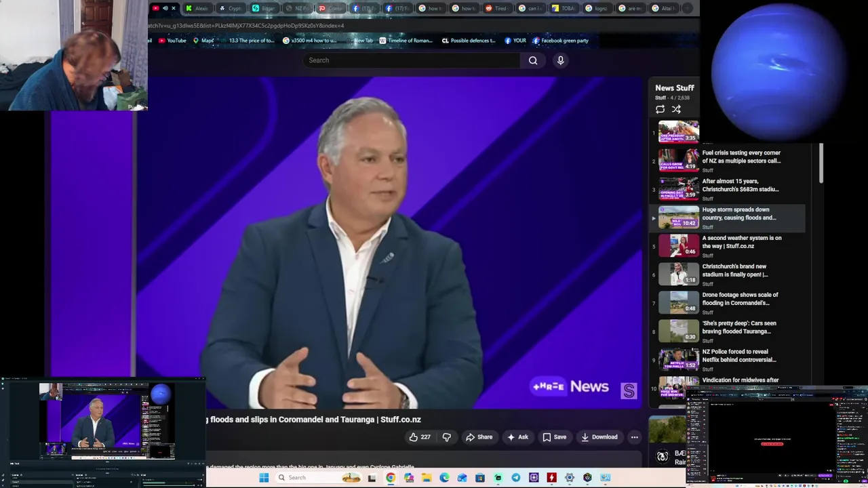Open the 0:46 duration playlist thumbnail
Image resolution: width=868 pixels, height=488 pixels.
click(x=678, y=245)
